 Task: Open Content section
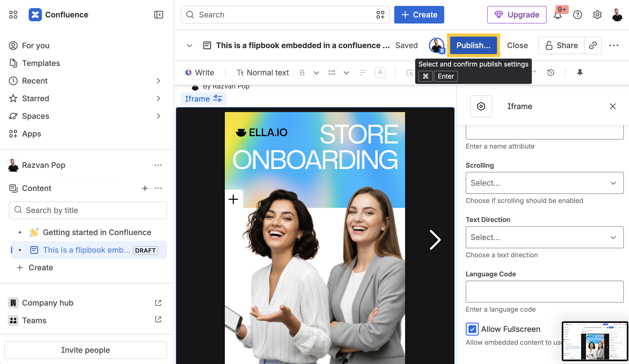[x=36, y=188]
